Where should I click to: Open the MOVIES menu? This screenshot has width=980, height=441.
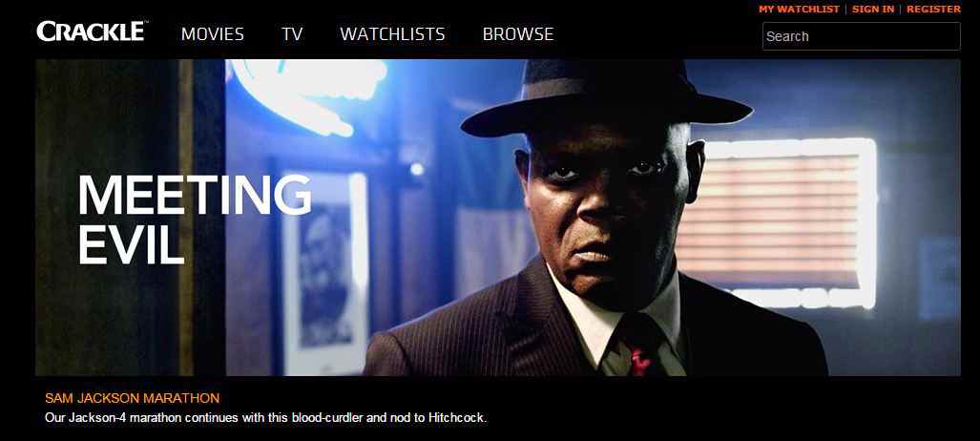pyautogui.click(x=213, y=33)
